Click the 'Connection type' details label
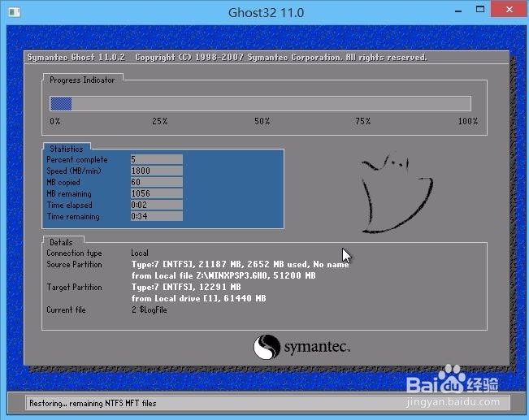 (74, 253)
